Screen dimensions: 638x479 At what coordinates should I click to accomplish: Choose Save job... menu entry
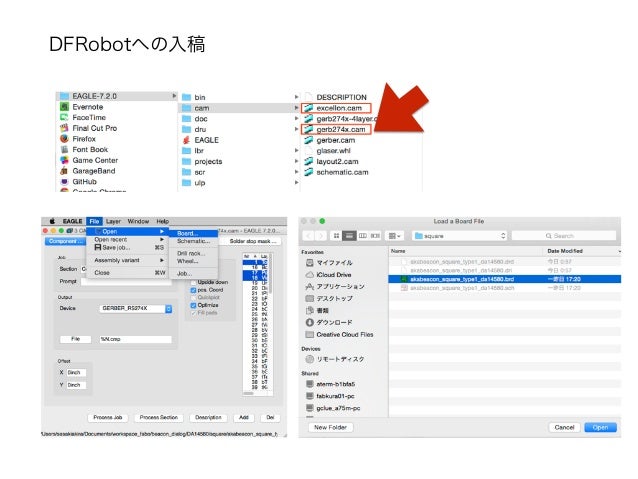coord(129,247)
